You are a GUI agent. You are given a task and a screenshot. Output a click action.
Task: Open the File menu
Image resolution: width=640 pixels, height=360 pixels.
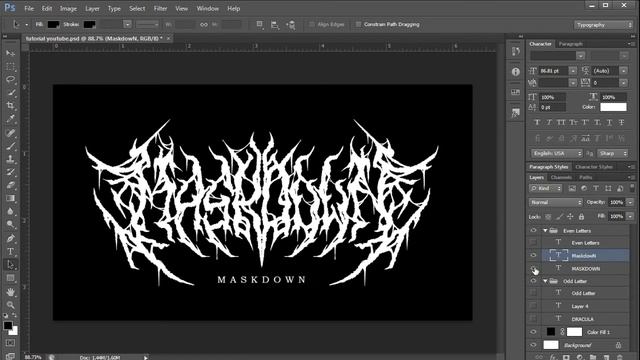[x=29, y=8]
